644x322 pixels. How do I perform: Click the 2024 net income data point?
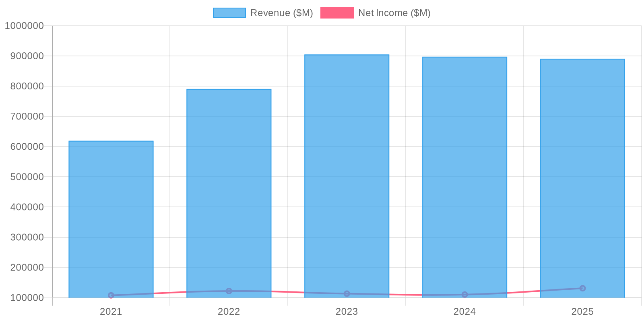pos(464,295)
